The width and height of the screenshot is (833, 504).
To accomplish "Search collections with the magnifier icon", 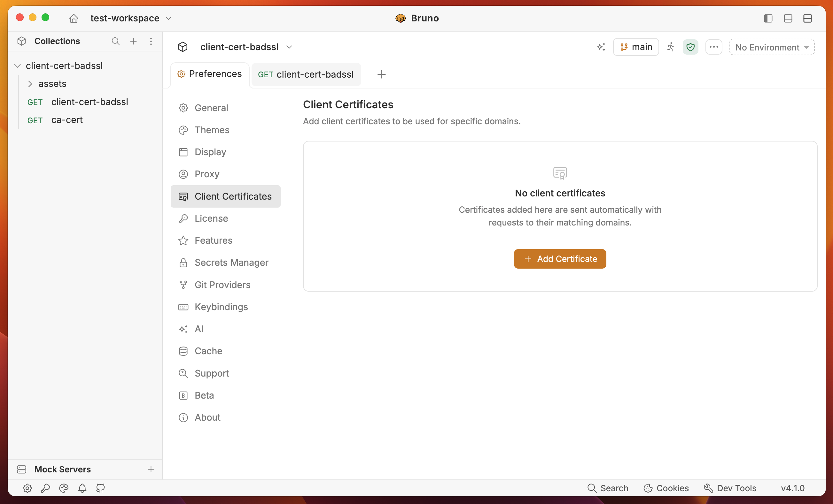I will tap(116, 41).
